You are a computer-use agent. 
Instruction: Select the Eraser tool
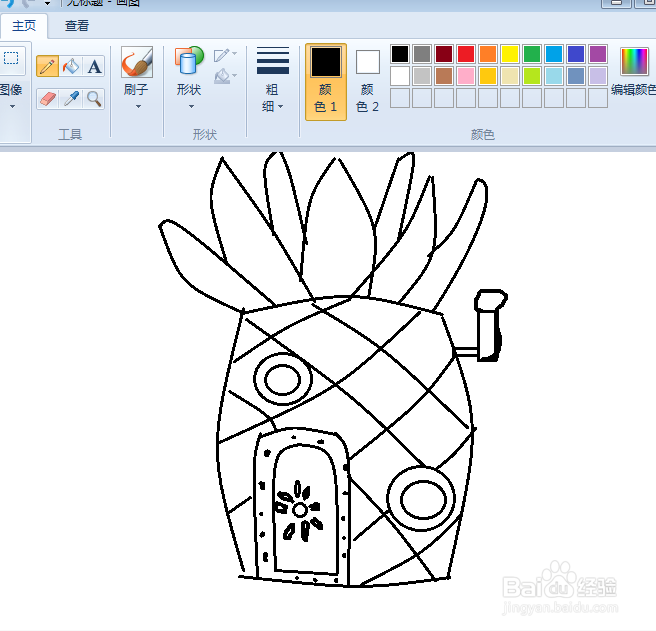pyautogui.click(x=47, y=99)
